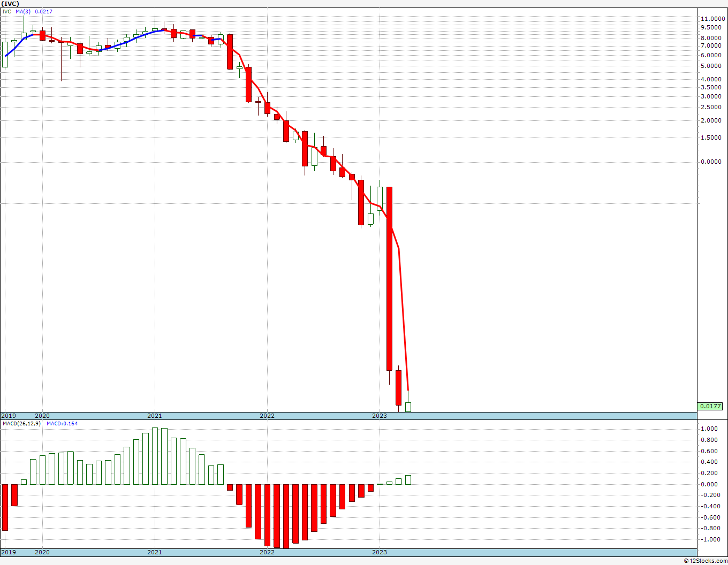Click the 0.600 MACD axis label
Screen dimensions: 728x565
coord(709,451)
